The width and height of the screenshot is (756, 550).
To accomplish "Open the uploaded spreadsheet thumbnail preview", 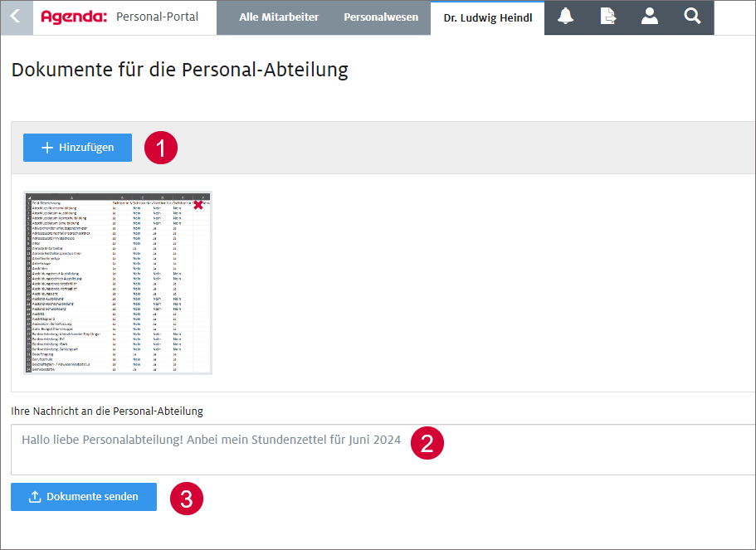I will pos(117,282).
